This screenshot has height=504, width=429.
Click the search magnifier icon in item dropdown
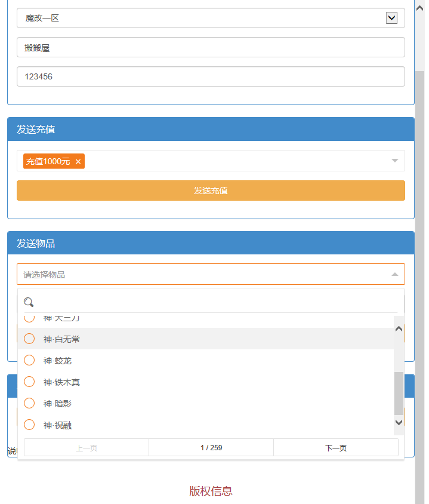[29, 302]
